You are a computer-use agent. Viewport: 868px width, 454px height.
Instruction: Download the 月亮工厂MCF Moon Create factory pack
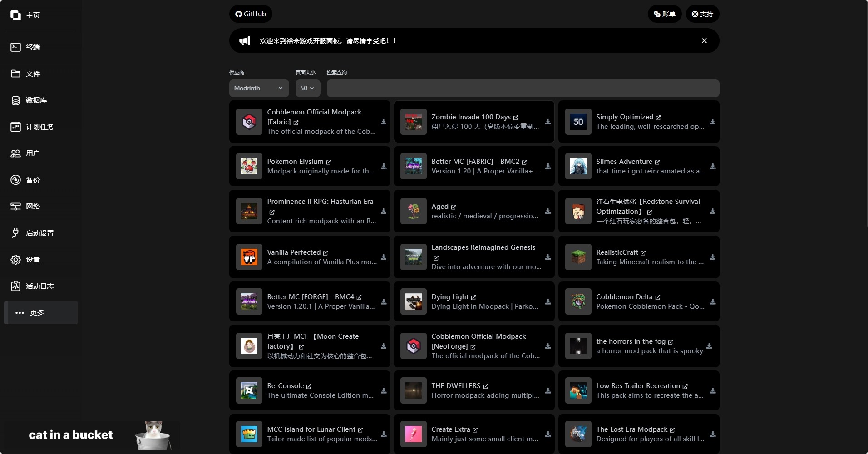384,346
